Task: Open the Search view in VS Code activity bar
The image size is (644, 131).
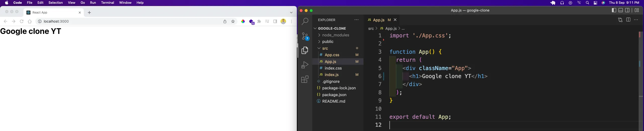Action: point(305,22)
